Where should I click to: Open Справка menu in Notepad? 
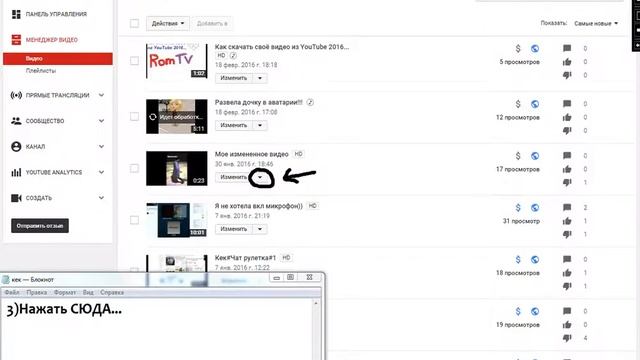pyautogui.click(x=112, y=293)
